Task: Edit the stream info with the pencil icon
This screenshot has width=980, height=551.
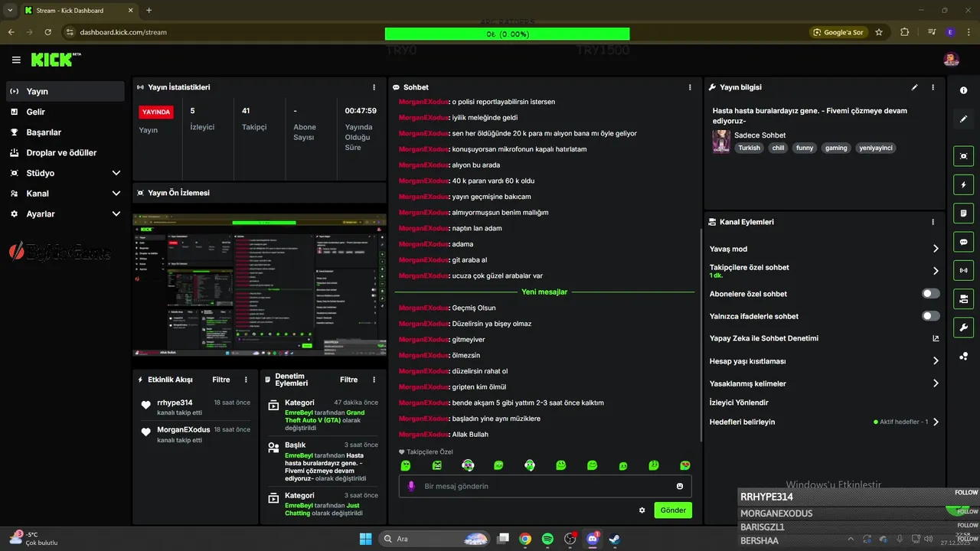Action: [914, 87]
